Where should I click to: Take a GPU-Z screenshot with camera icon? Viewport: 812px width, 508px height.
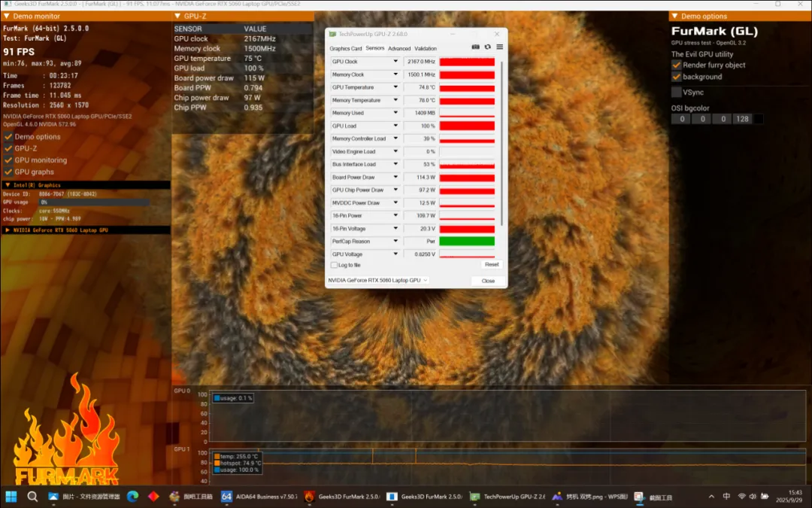click(475, 47)
